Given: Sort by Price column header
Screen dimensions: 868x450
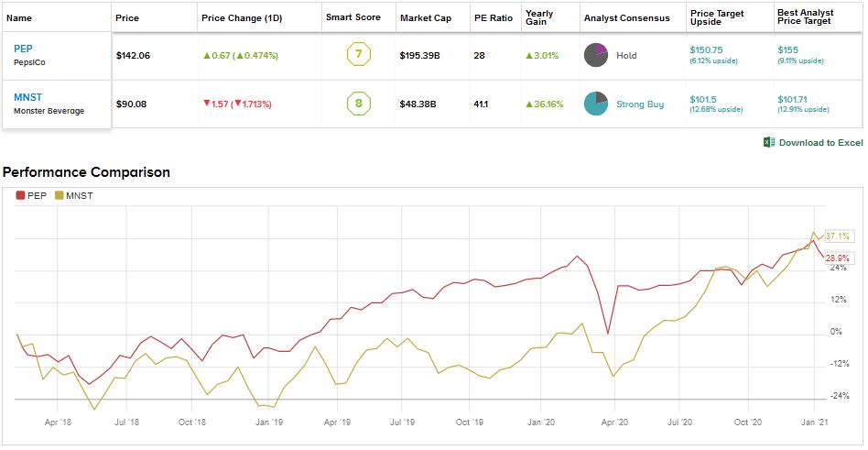Looking at the screenshot, I should coord(126,17).
